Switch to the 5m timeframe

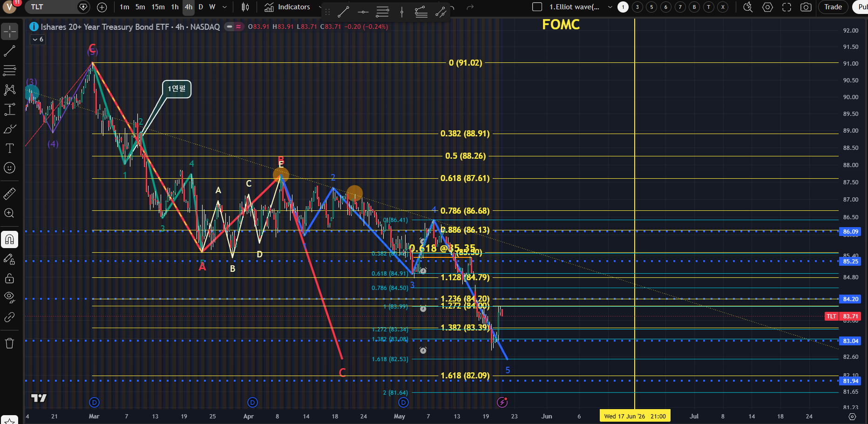pyautogui.click(x=140, y=7)
